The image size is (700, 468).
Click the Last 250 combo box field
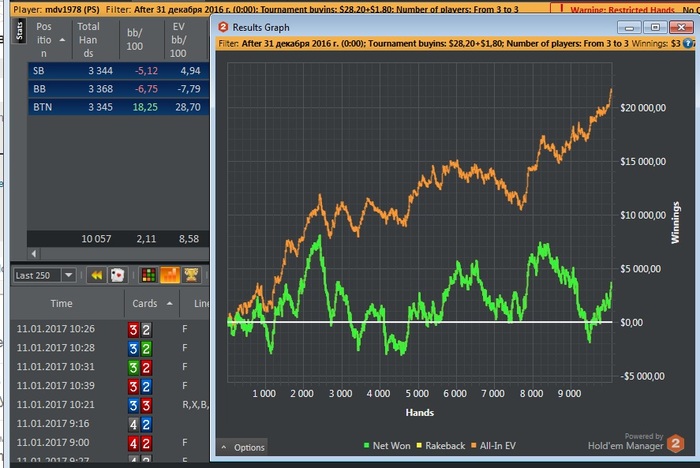pyautogui.click(x=45, y=275)
